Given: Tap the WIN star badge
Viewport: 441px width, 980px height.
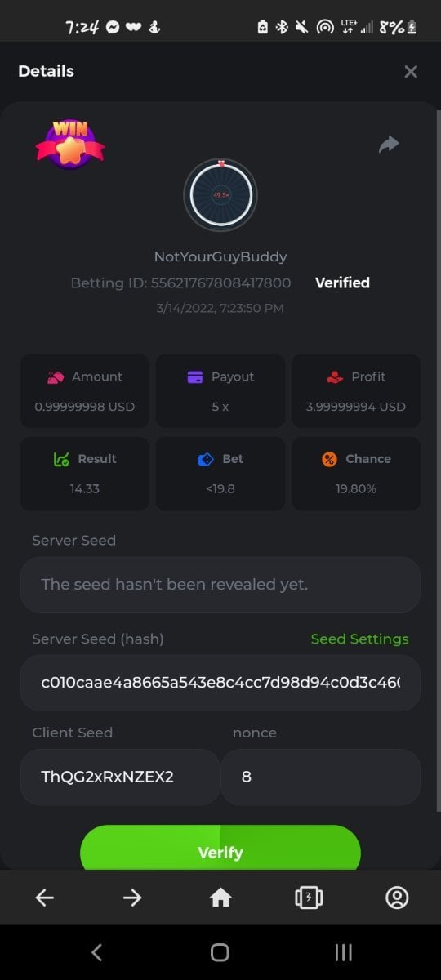Looking at the screenshot, I should click(x=69, y=145).
